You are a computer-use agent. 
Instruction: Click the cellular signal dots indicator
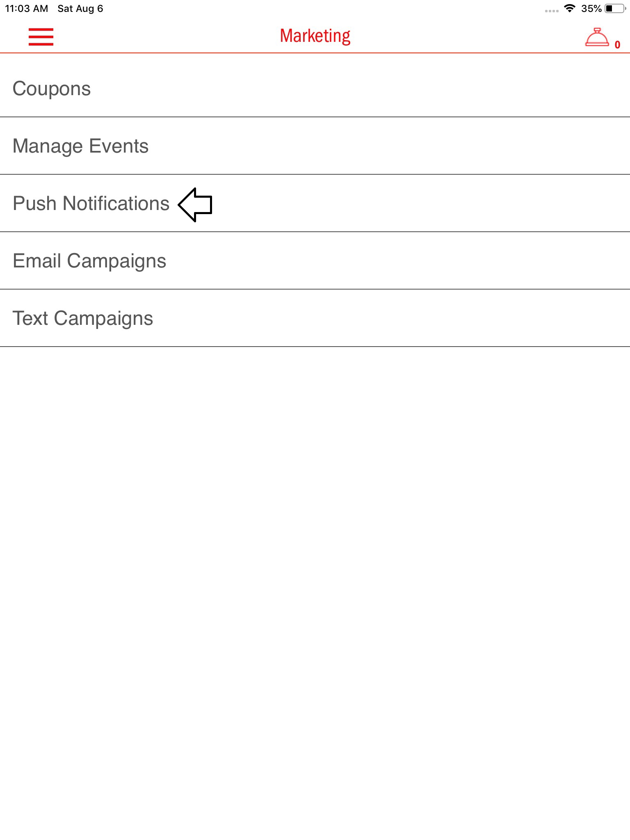[551, 11]
